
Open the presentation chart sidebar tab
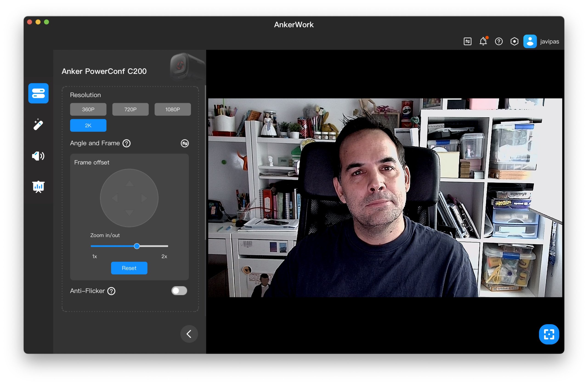click(38, 187)
